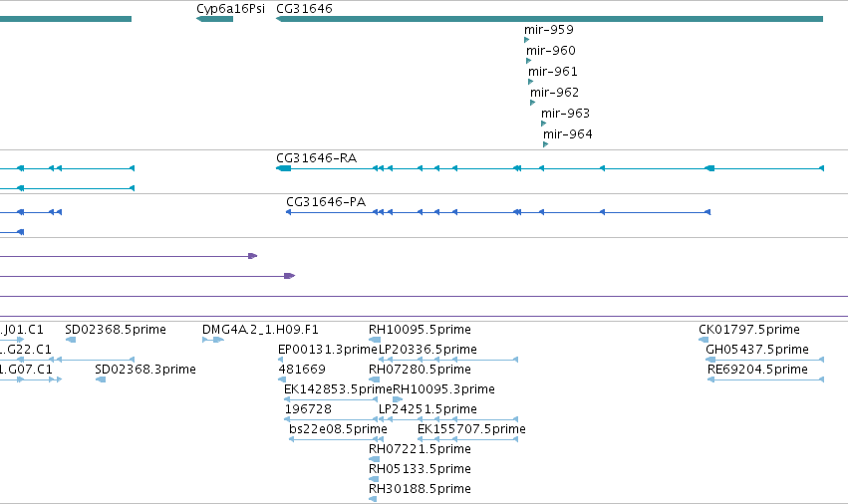Select the LP20336.5prime EST label
The height and width of the screenshot is (504, 848).
point(427,350)
